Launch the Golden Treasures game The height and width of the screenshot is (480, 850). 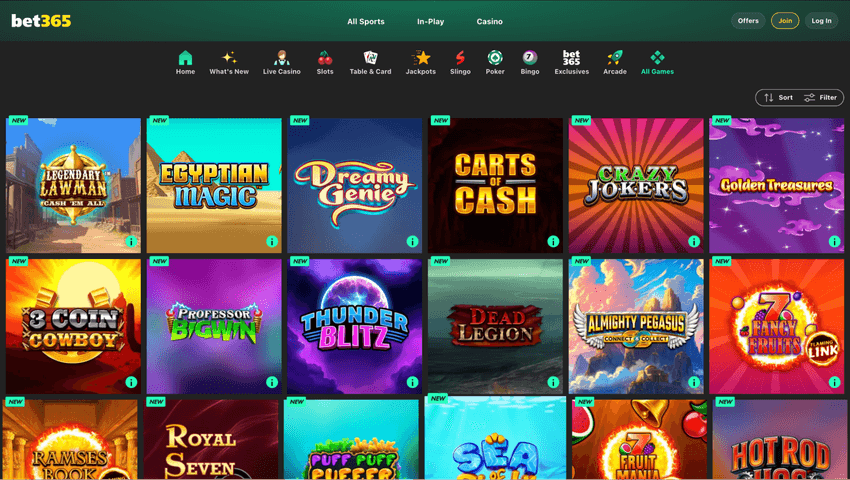click(777, 185)
